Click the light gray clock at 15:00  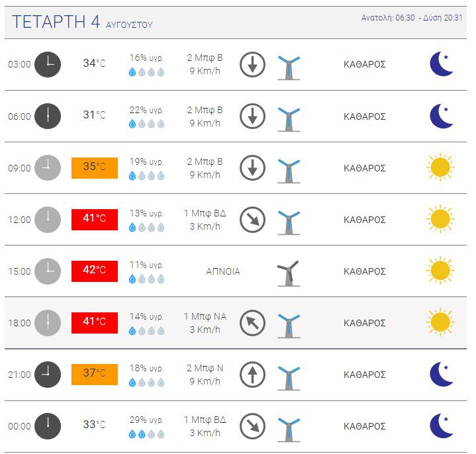click(48, 271)
